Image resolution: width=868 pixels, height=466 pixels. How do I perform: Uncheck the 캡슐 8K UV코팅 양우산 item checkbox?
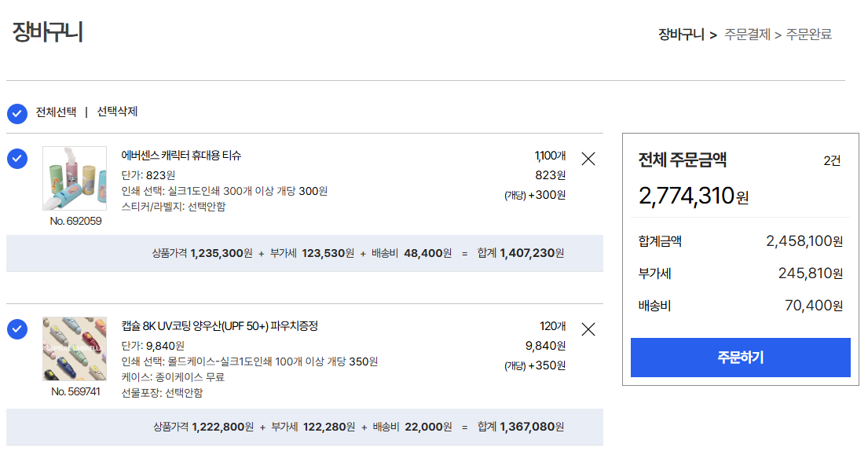pyautogui.click(x=17, y=329)
